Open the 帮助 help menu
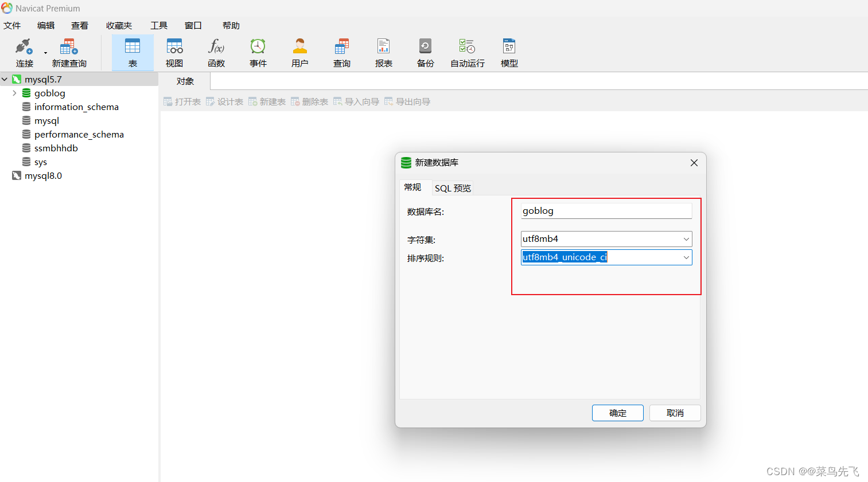The image size is (868, 482). pyautogui.click(x=231, y=25)
